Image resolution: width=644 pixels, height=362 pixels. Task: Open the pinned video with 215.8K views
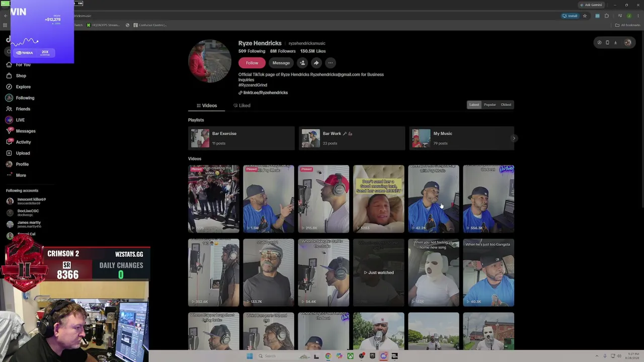(324, 199)
